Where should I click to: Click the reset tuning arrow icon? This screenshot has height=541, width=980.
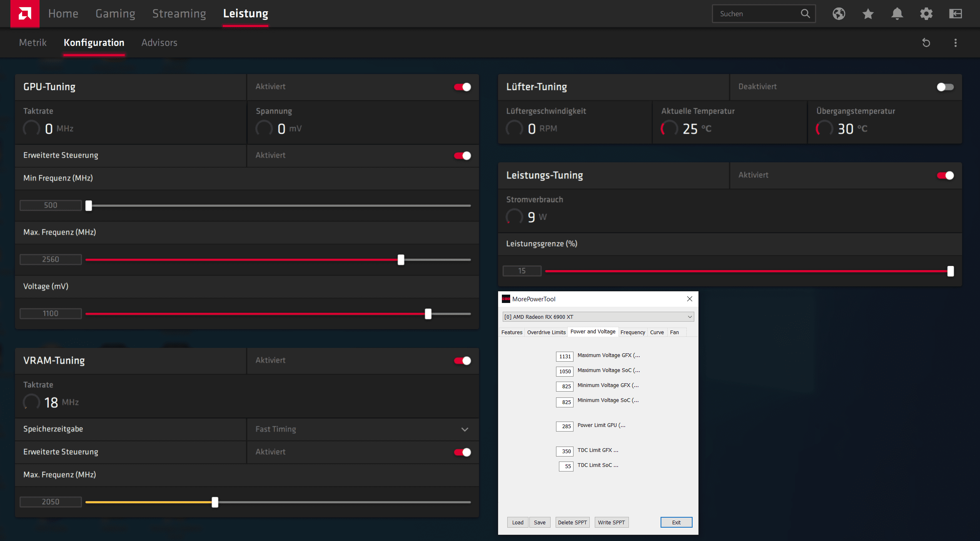click(926, 42)
